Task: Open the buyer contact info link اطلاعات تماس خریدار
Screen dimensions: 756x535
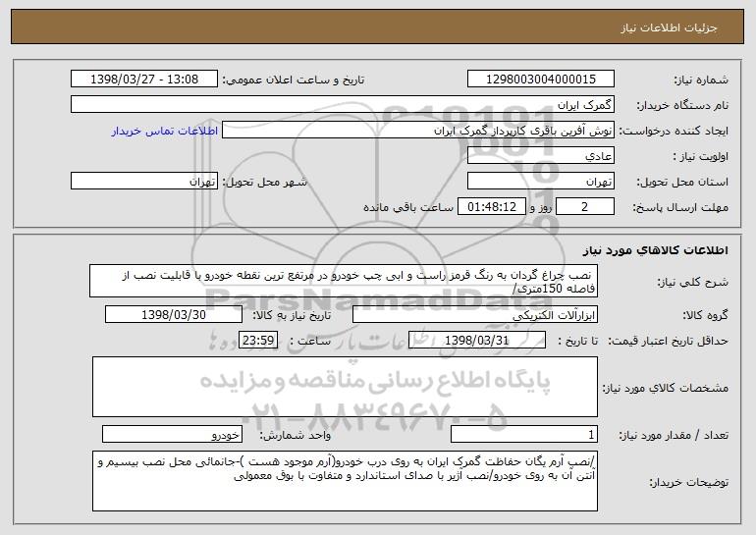Action: click(x=165, y=131)
